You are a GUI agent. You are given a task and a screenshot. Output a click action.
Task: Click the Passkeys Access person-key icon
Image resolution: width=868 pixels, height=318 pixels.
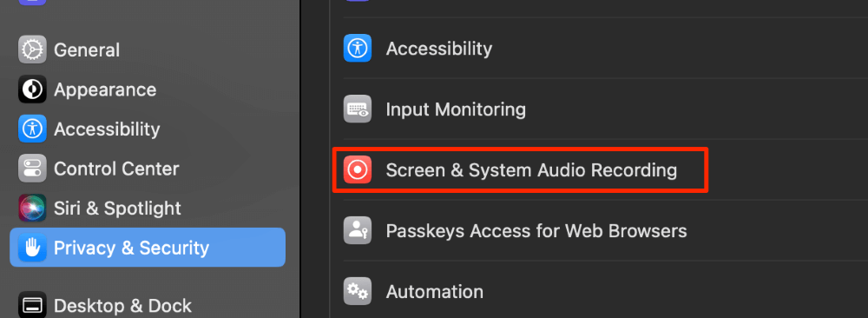click(357, 230)
